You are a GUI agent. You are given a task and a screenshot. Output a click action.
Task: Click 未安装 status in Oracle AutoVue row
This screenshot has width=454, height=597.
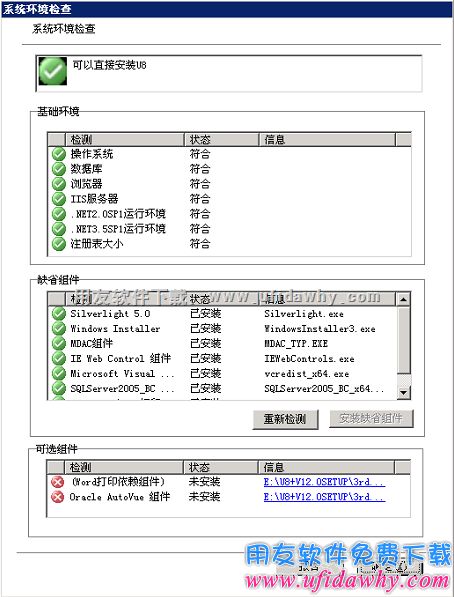pyautogui.click(x=205, y=497)
